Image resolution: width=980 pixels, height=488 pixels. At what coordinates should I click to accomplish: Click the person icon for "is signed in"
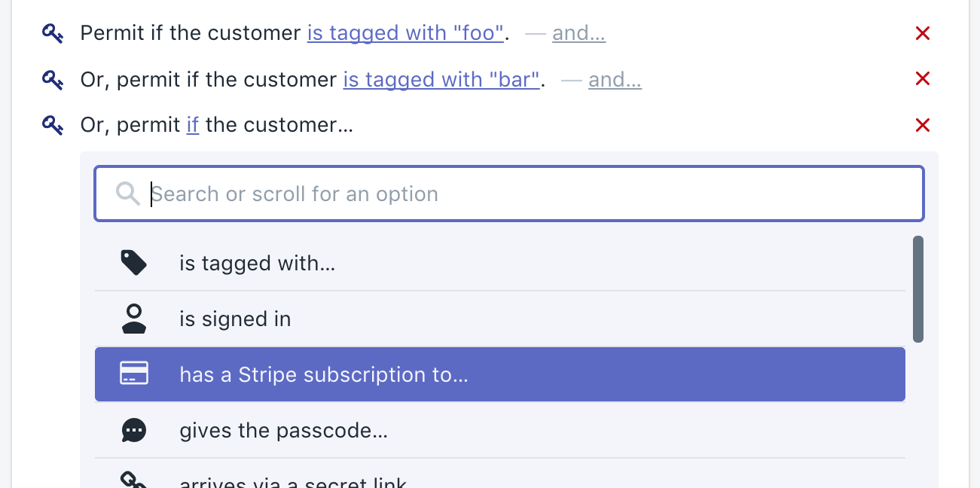133,319
